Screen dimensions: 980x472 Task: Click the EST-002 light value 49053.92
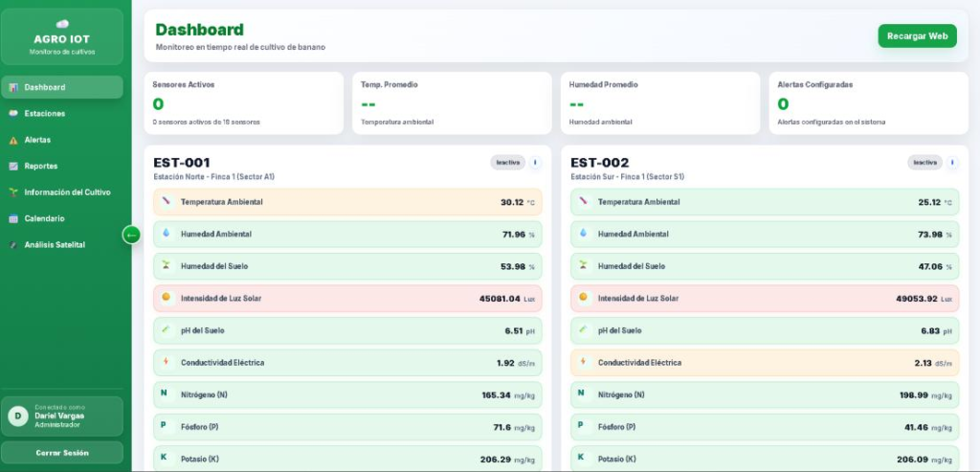pos(917,299)
